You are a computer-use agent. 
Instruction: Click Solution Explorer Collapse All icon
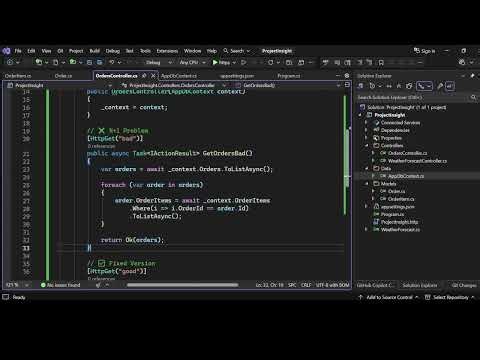(399, 86)
